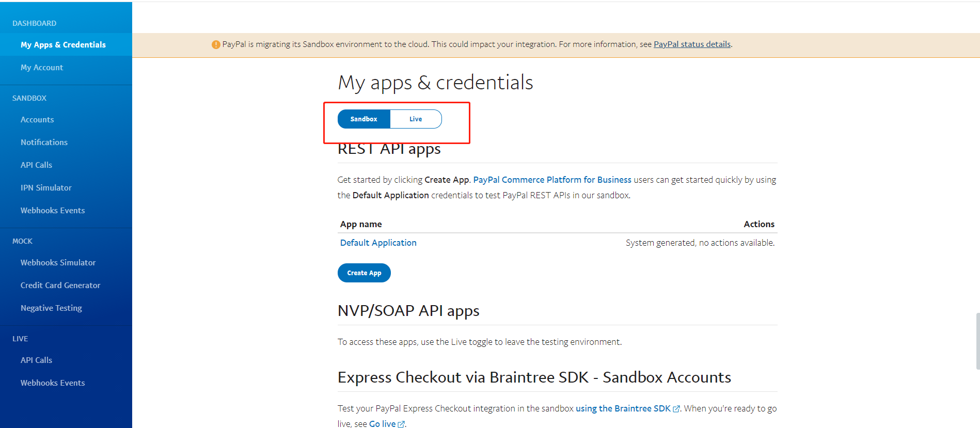Viewport: 980px width, 428px height.
Task: Open Webhooks Events under Live section
Action: [66, 383]
